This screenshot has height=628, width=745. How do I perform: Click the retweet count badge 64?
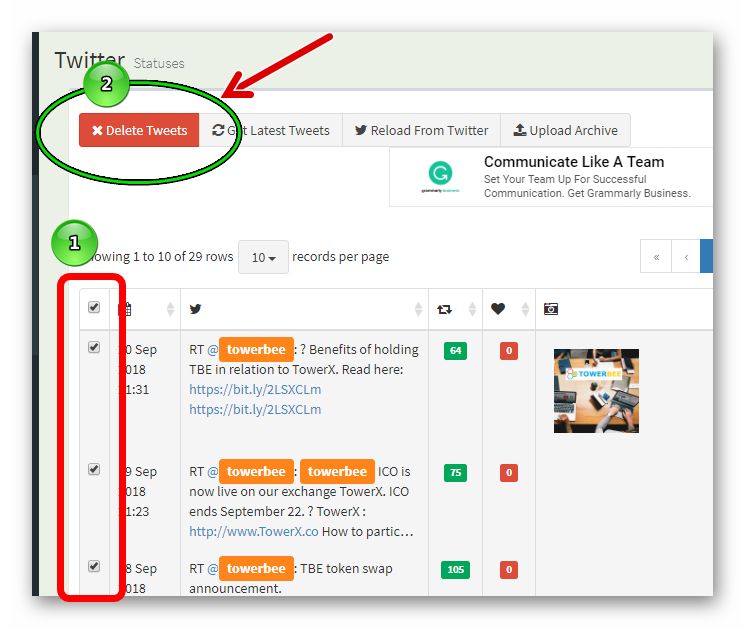point(456,351)
